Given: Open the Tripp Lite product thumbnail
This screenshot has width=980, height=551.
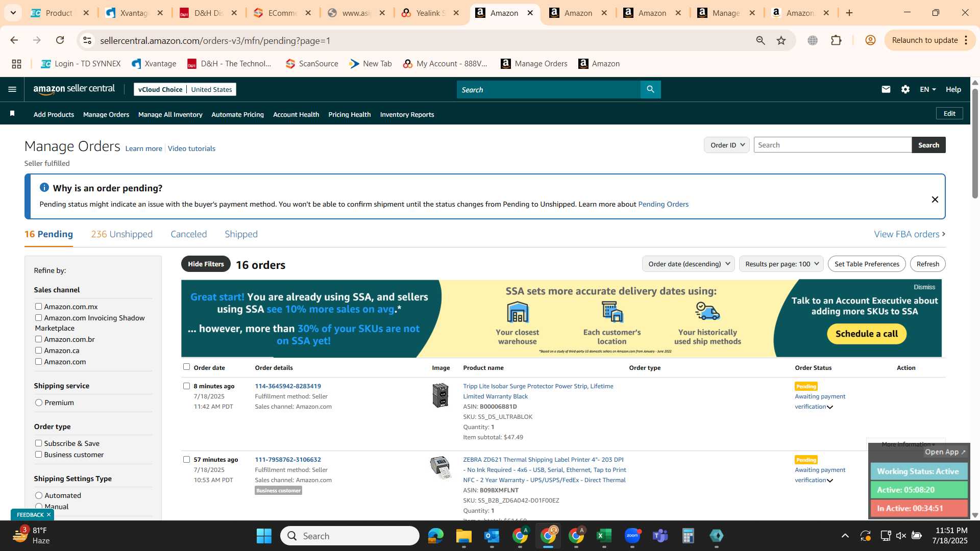Looking at the screenshot, I should coord(440,395).
